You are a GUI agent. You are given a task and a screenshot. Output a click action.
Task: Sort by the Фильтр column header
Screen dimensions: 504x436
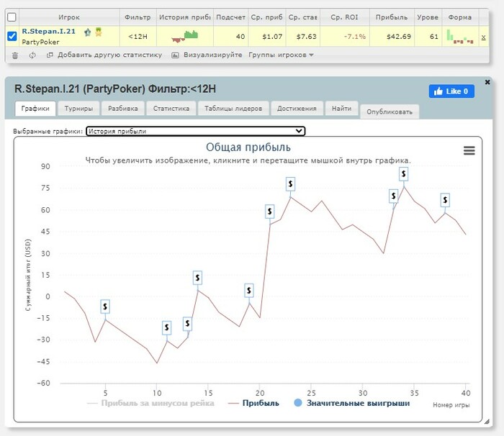click(138, 17)
